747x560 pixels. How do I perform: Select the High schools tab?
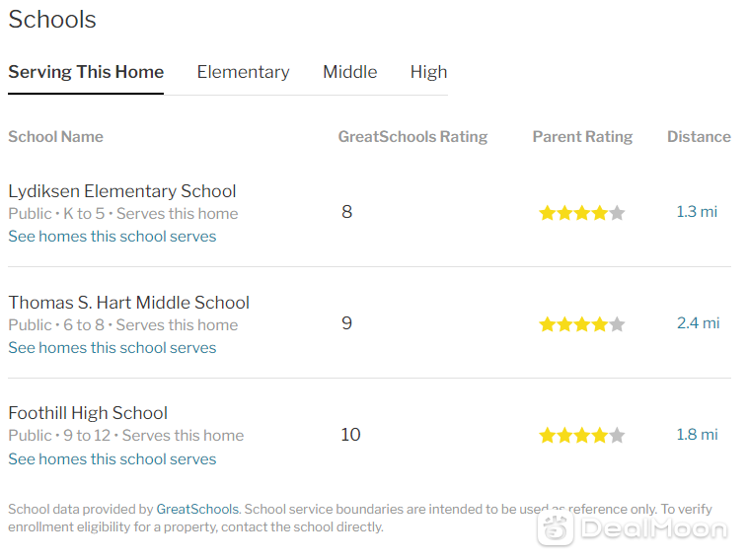tap(429, 72)
